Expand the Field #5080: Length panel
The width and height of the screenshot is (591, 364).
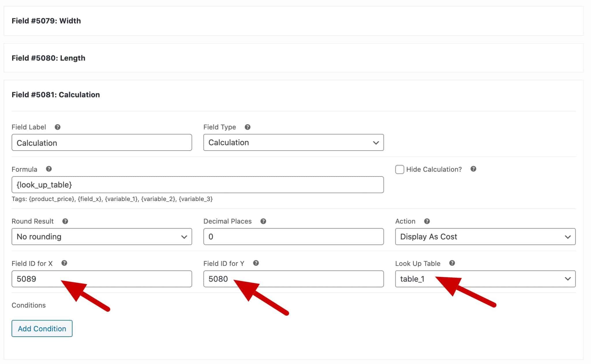tap(48, 58)
